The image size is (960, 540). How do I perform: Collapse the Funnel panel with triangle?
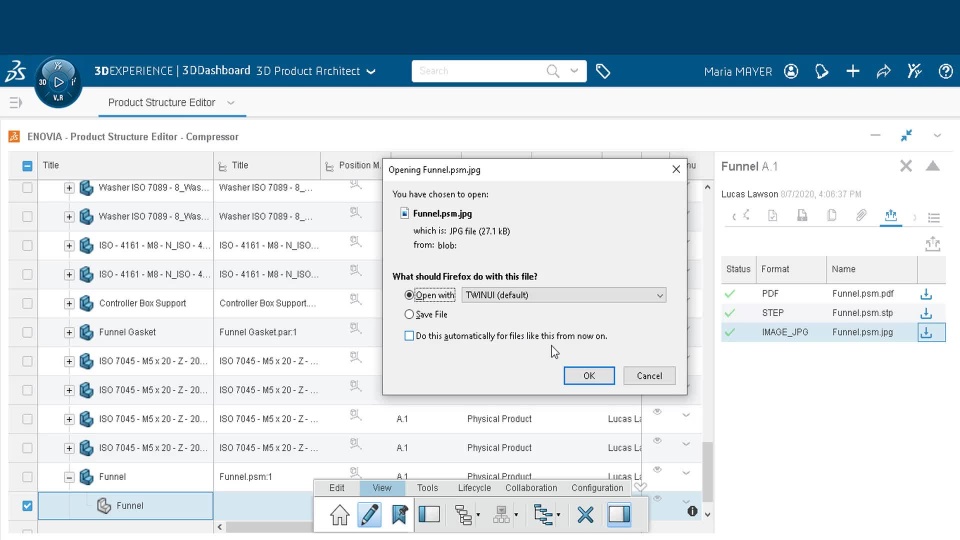[932, 166]
